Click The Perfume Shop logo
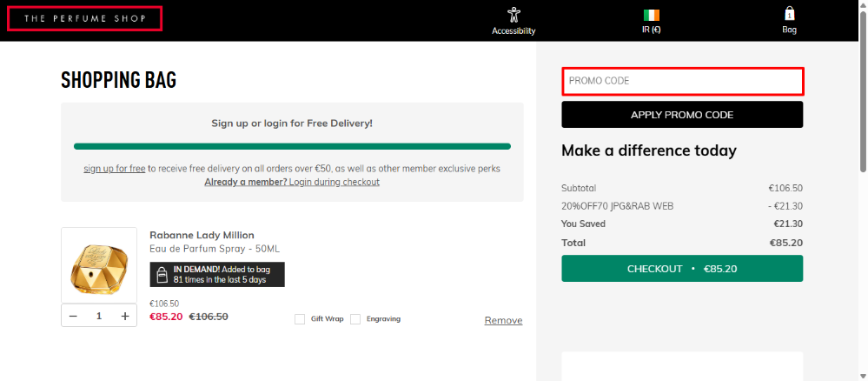Image resolution: width=868 pixels, height=381 pixels. pos(84,18)
